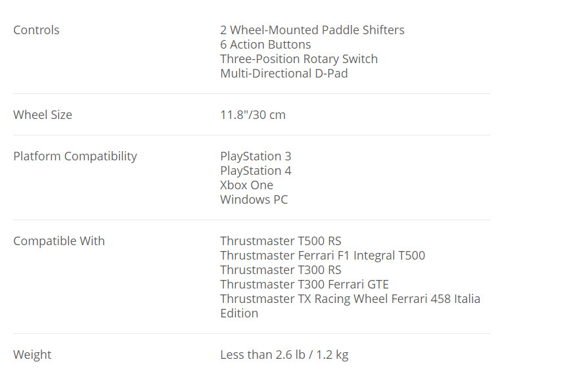Click Thrustmaster Ferrari F1 Integral T500
This screenshot has height=370, width=588.
click(x=323, y=256)
